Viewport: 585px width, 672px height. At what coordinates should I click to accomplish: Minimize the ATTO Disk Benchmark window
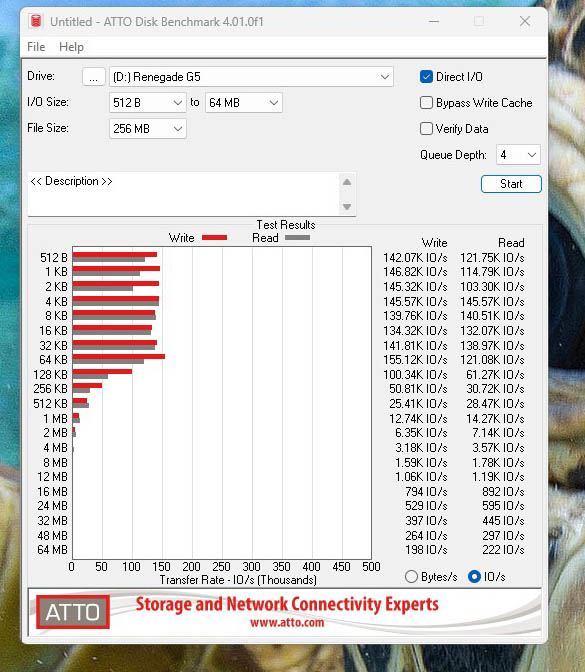click(x=434, y=21)
